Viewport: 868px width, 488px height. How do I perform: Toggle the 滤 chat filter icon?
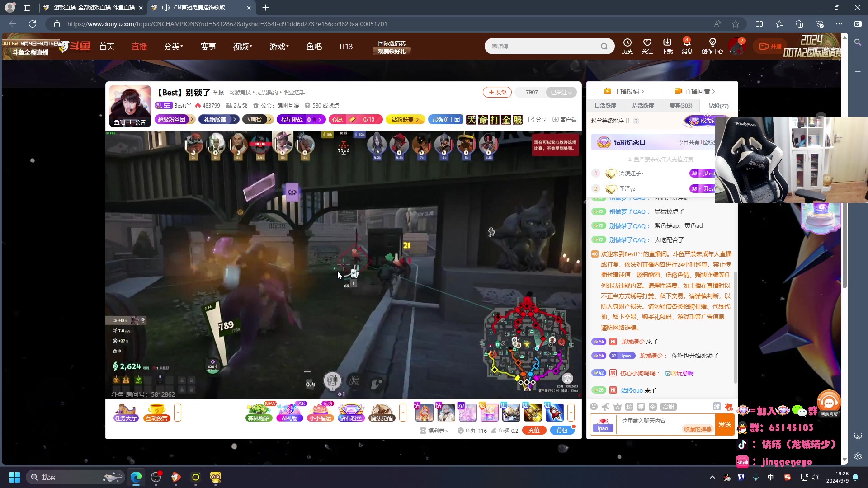pyautogui.click(x=717, y=406)
